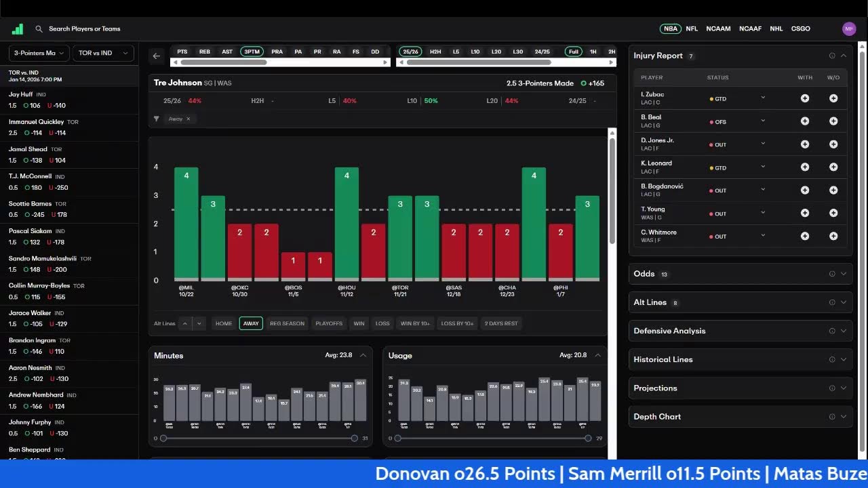Screen dimensions: 868x488
Task: Open Odds section info icon
Action: pyautogui.click(x=832, y=274)
